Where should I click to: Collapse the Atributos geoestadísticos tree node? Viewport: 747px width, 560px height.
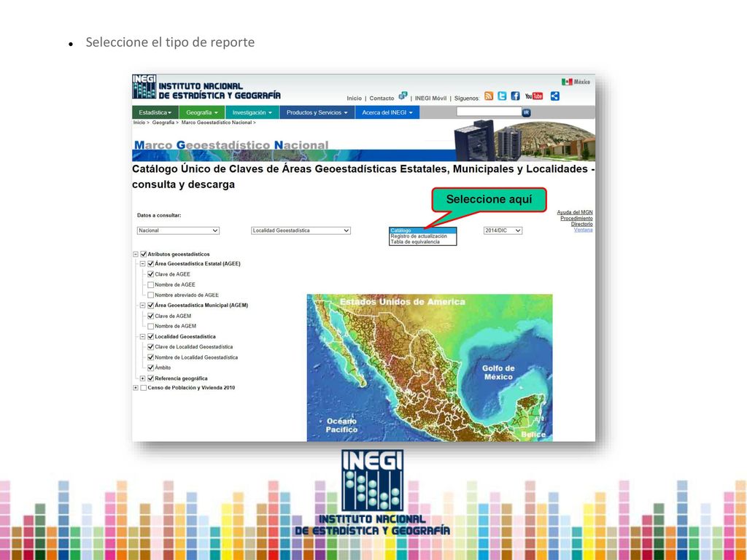135,254
